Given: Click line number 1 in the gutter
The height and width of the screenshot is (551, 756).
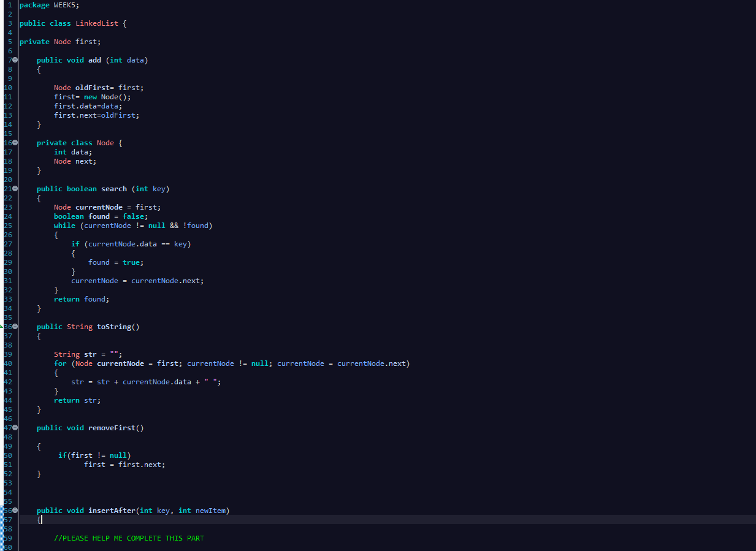Looking at the screenshot, I should point(10,5).
